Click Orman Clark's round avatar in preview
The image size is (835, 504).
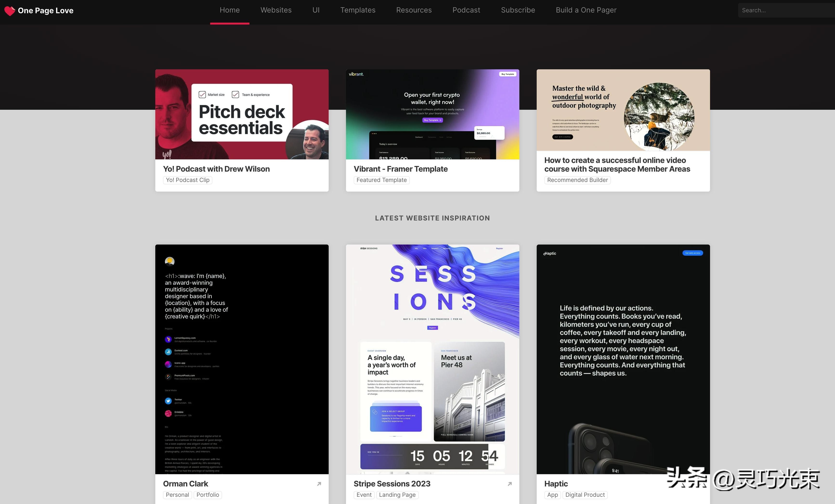point(170,261)
